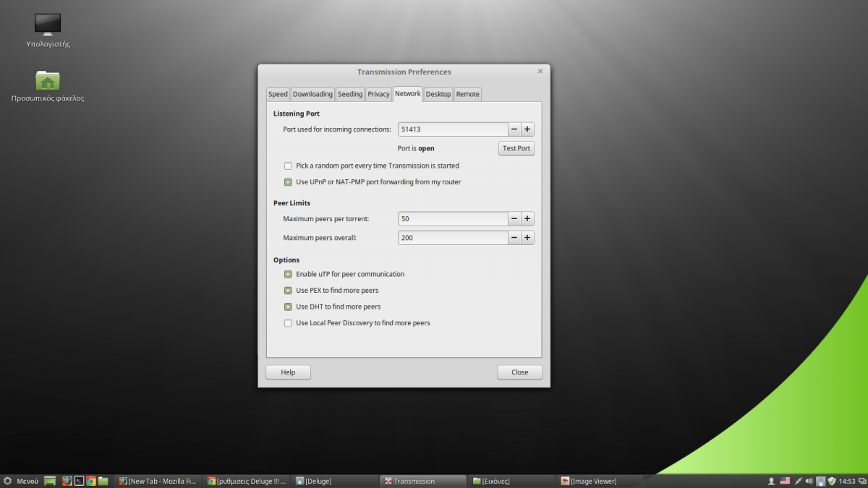Decrease maximum peers per torrent
Screen dimensions: 868x488
514,218
